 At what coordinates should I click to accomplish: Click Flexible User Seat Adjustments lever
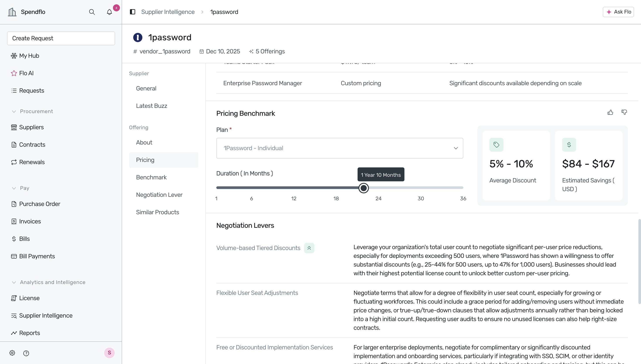(x=257, y=293)
